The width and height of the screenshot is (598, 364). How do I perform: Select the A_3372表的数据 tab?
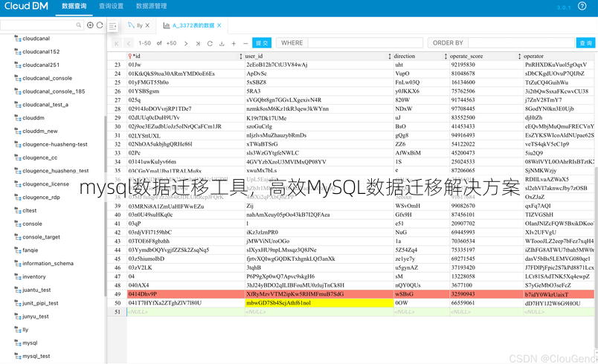tap(193, 25)
